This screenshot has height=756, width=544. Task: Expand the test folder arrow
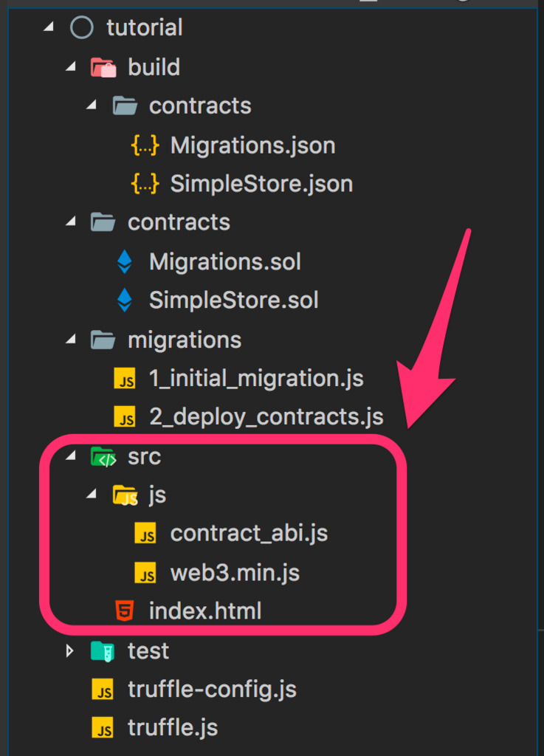[x=70, y=651]
